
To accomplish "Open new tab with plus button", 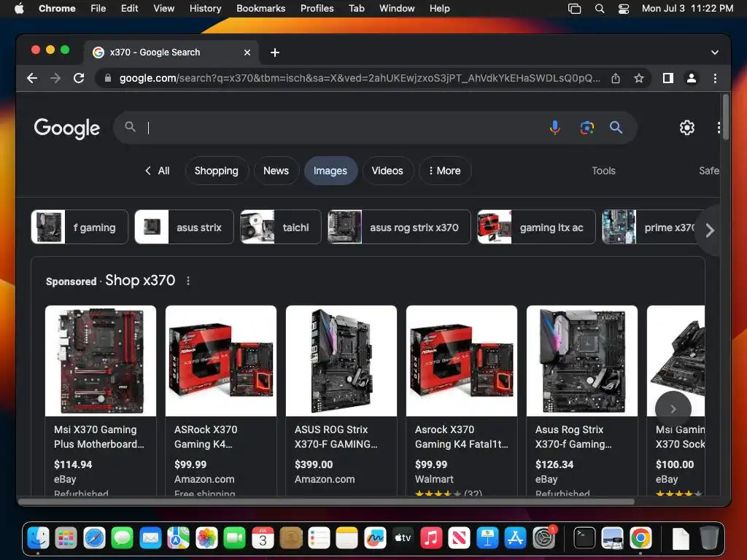I will pyautogui.click(x=275, y=52).
